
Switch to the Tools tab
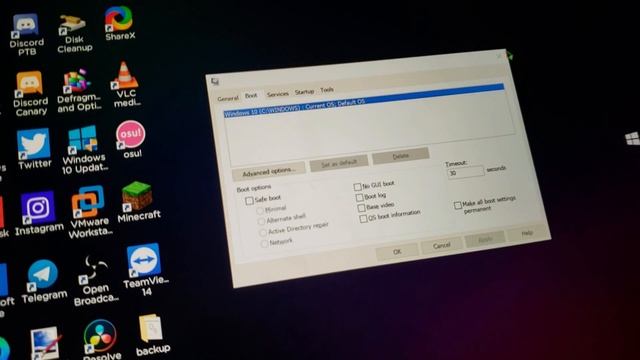[327, 90]
